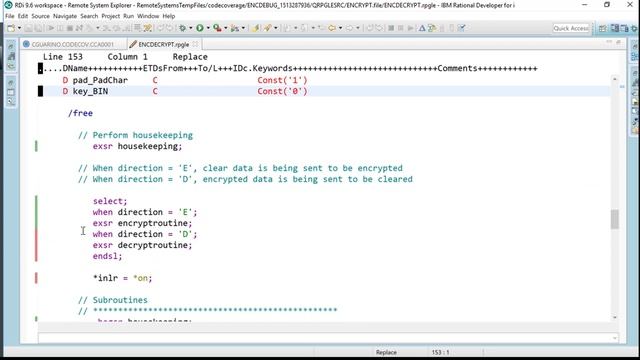Click the Save disk toolbar icon

point(28,28)
